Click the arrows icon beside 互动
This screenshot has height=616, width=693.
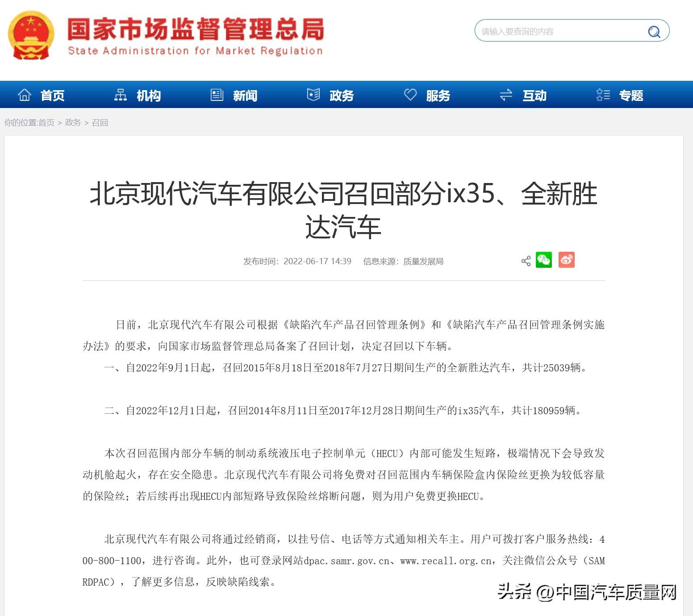point(506,95)
